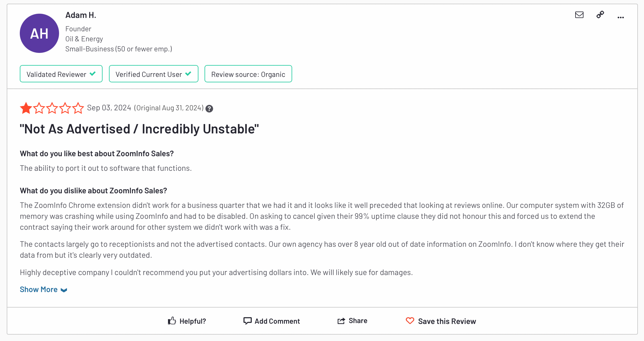Click Add Comment text
Viewport: 644px width, 341px height.
[277, 321]
